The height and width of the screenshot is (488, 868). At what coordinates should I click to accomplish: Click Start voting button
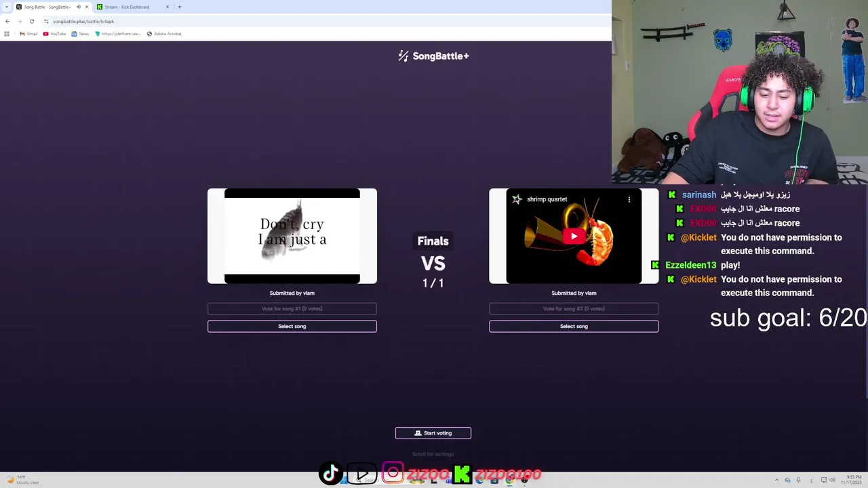433,433
